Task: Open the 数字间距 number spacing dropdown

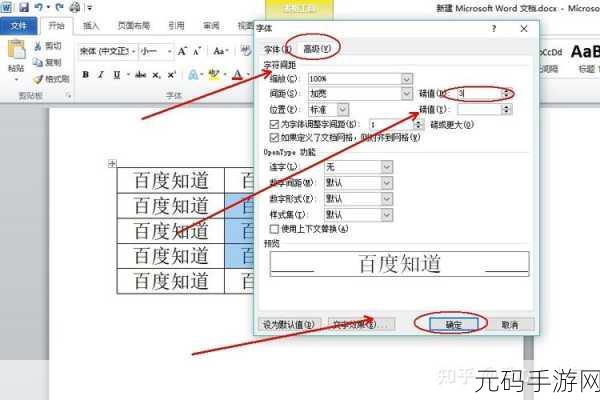Action: pos(359,183)
